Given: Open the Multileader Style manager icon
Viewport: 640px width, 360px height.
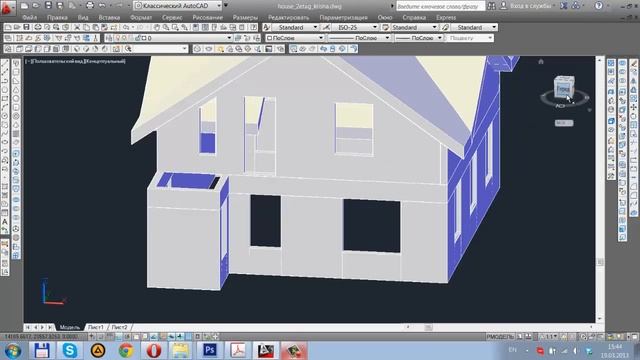Looking at the screenshot, I should 445,27.
